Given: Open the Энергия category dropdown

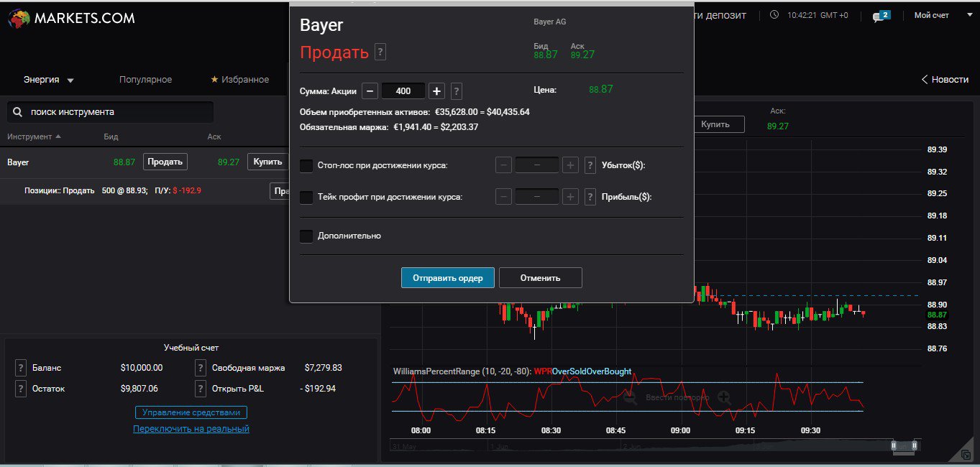Looking at the screenshot, I should point(49,80).
